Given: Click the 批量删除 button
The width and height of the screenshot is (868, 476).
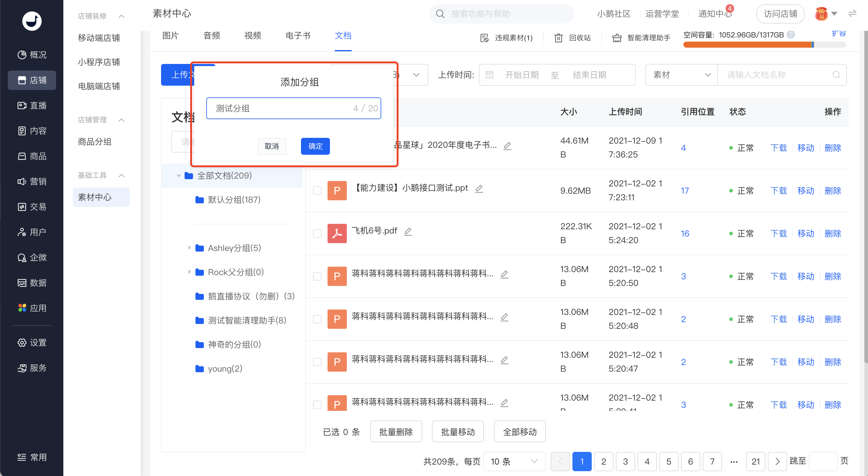Looking at the screenshot, I should [396, 431].
